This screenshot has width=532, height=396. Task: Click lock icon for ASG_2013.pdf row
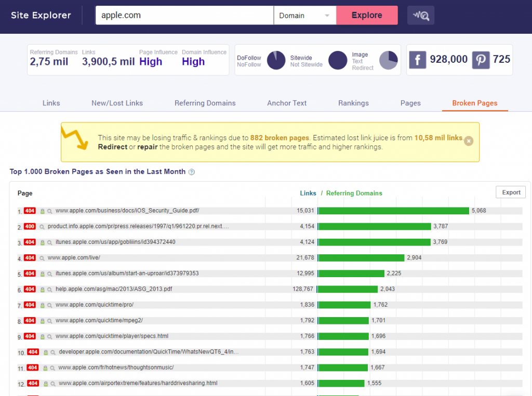coord(43,290)
